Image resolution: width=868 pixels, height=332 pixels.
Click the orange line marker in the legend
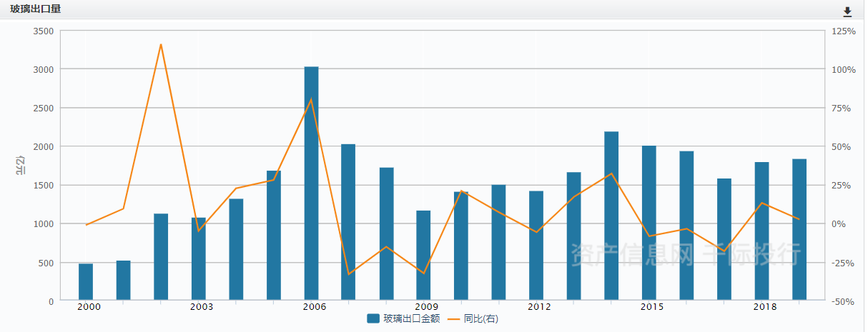point(453,318)
